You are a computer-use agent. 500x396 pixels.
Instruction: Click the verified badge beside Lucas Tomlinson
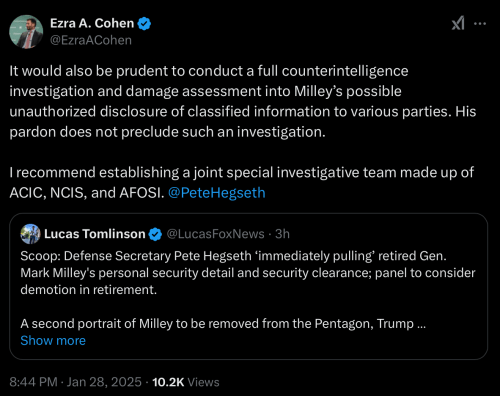(x=155, y=234)
